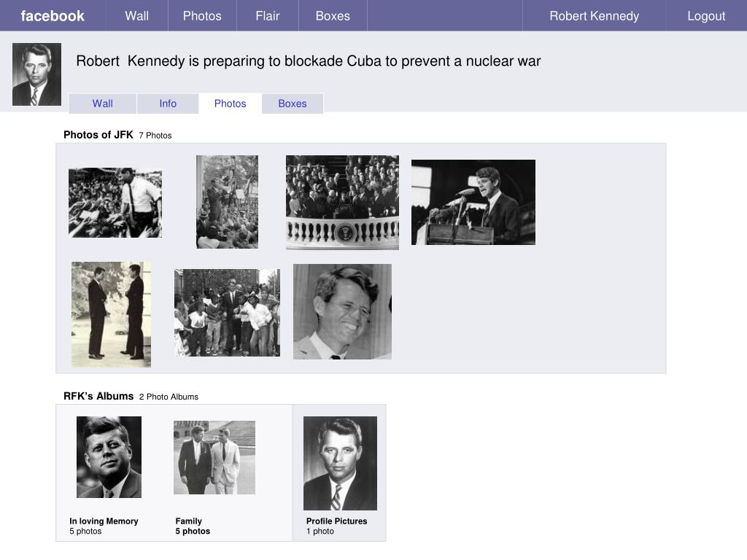Click the In loving Memory album title

104,521
